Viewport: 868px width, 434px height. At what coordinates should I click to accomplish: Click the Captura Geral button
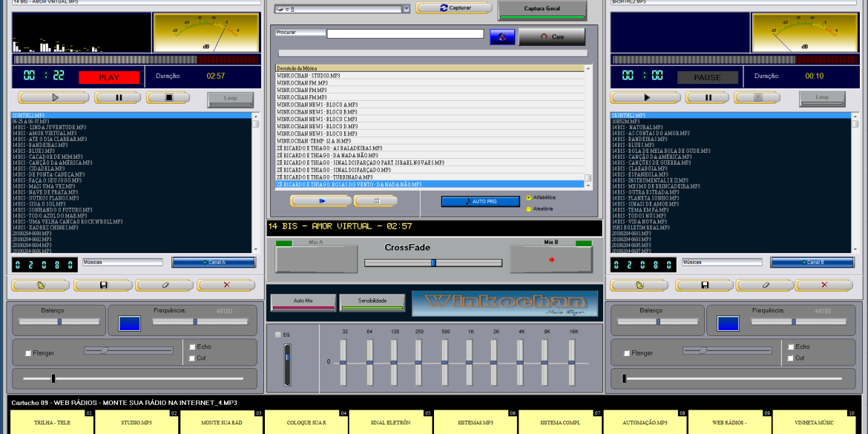[543, 10]
